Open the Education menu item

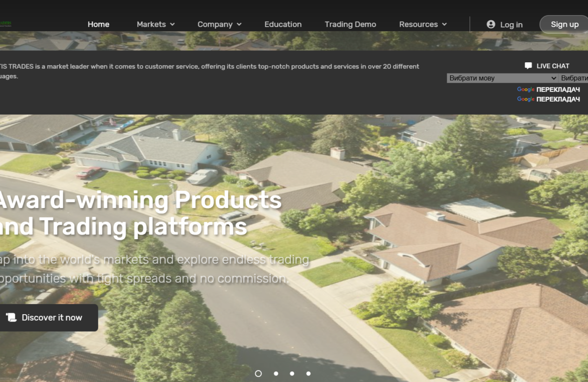click(x=283, y=24)
